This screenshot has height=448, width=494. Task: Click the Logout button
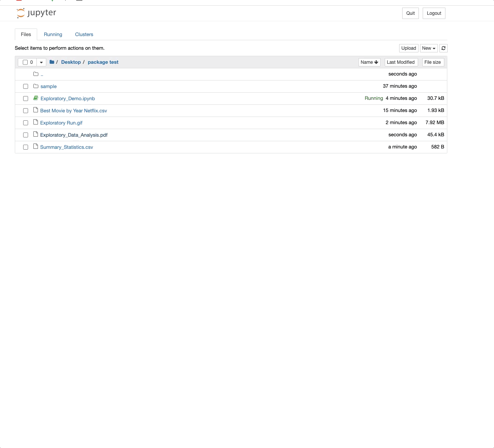[x=434, y=13]
